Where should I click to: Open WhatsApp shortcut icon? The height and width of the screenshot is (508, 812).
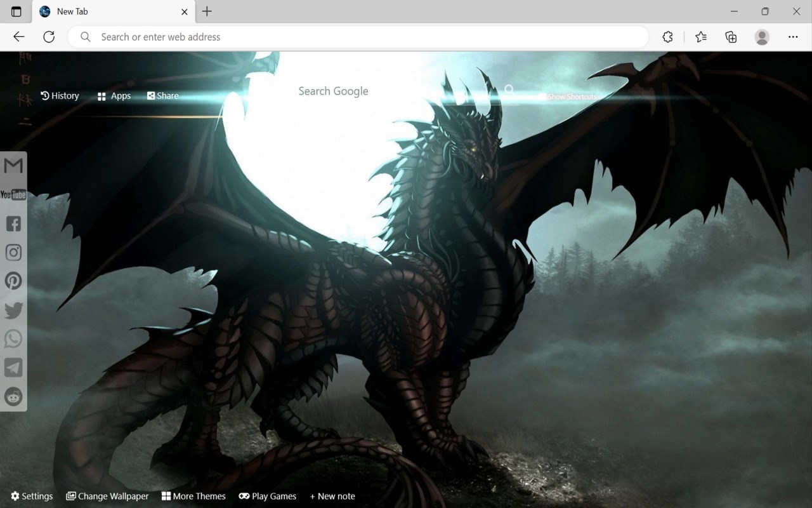tap(13, 338)
